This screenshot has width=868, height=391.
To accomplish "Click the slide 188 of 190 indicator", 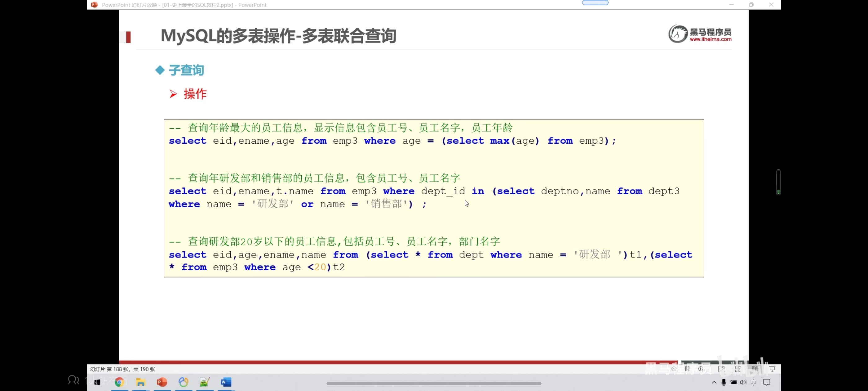I will (x=122, y=369).
